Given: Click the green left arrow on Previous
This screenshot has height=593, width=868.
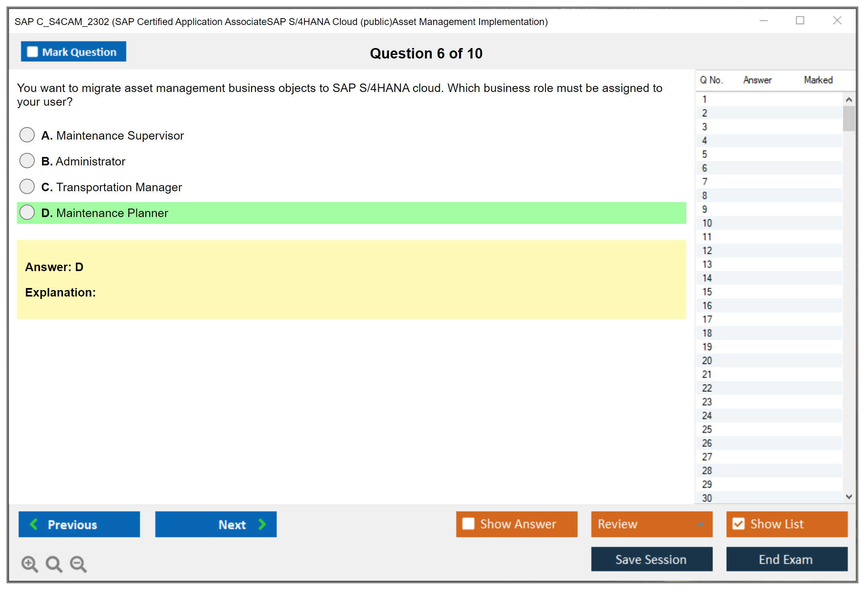Looking at the screenshot, I should click(x=34, y=524).
